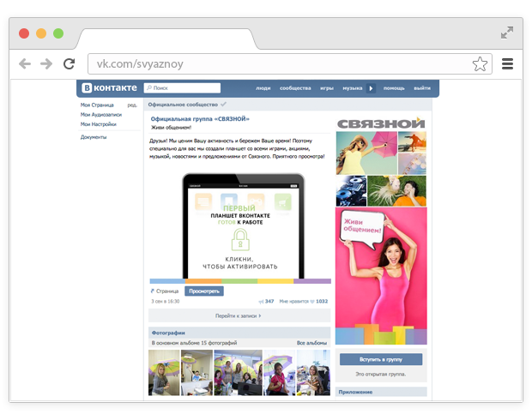The image size is (532, 420).
Task: Click the lock icon on tablet image
Action: tap(240, 240)
